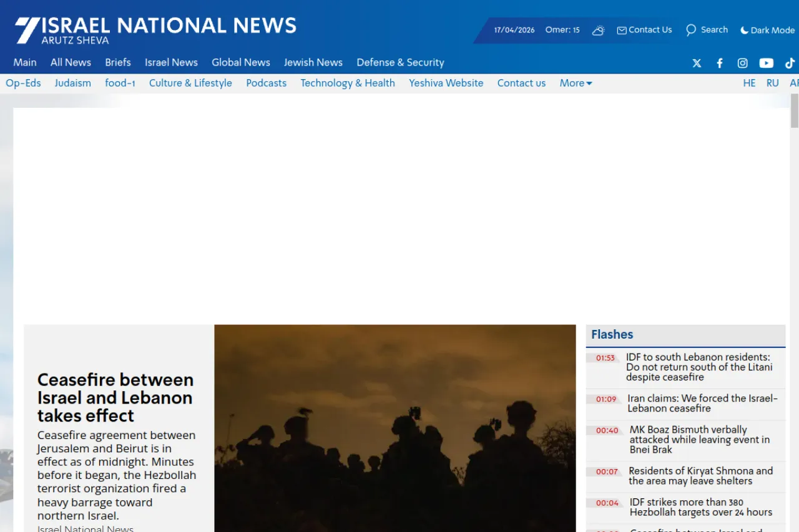Viewport: 799px width, 532px height.
Task: Switch language to HE
Action: click(x=749, y=83)
